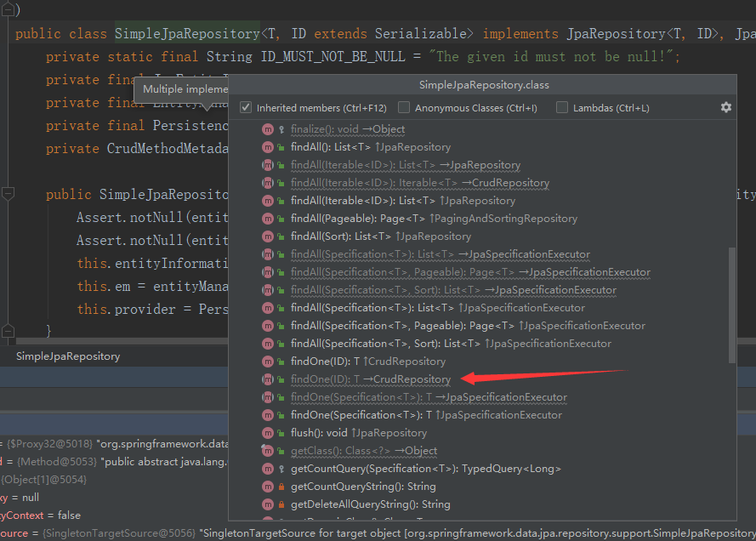
Task: Click abstract method icon of findOne(ID) →CrudRepository
Action: click(x=268, y=379)
